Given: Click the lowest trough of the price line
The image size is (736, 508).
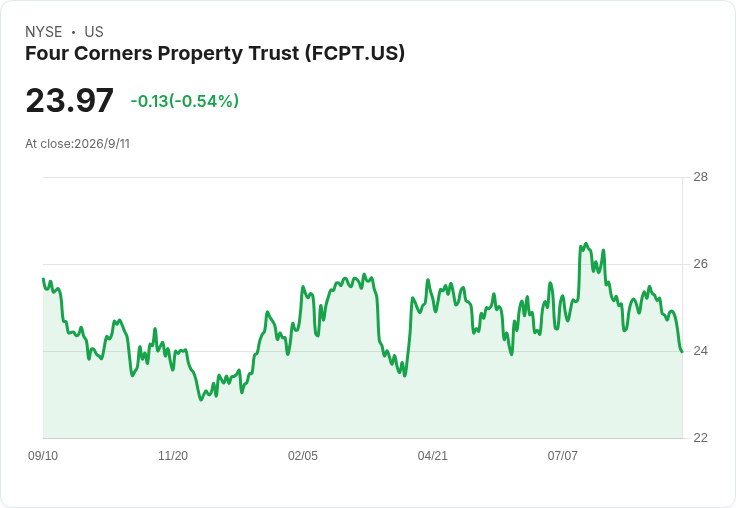Looking at the screenshot, I should [201, 400].
